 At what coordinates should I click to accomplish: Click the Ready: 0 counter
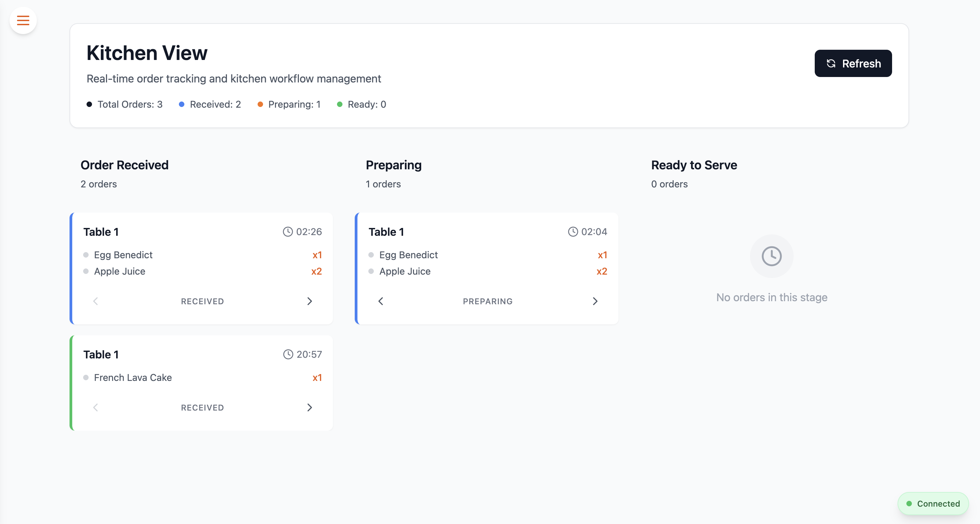[x=366, y=104]
